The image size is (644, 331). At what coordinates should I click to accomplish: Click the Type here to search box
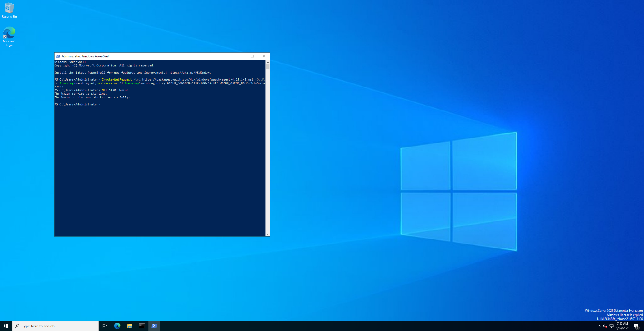point(55,326)
